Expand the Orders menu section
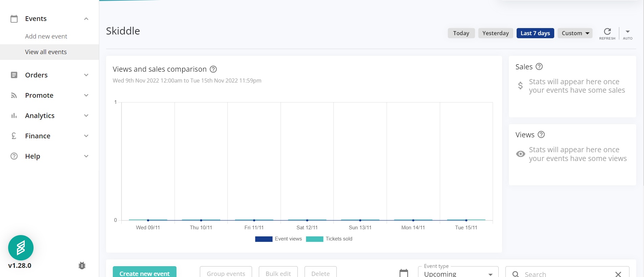This screenshot has width=644, height=277. pos(86,75)
